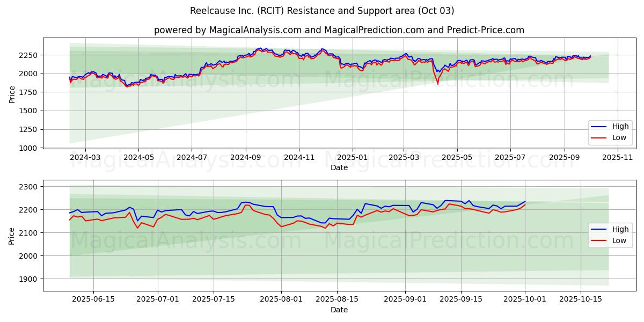Click the top chart's Price axis label
The width and height of the screenshot is (644, 322).
point(12,93)
